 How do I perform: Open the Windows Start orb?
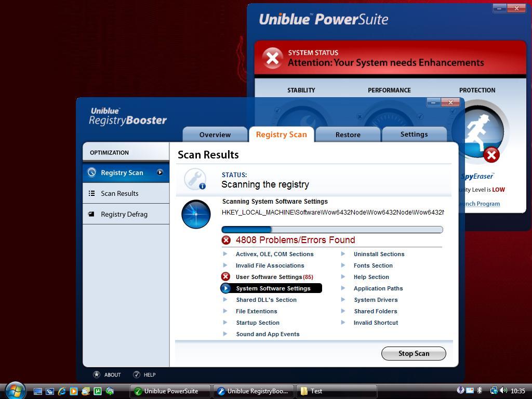coord(15,391)
